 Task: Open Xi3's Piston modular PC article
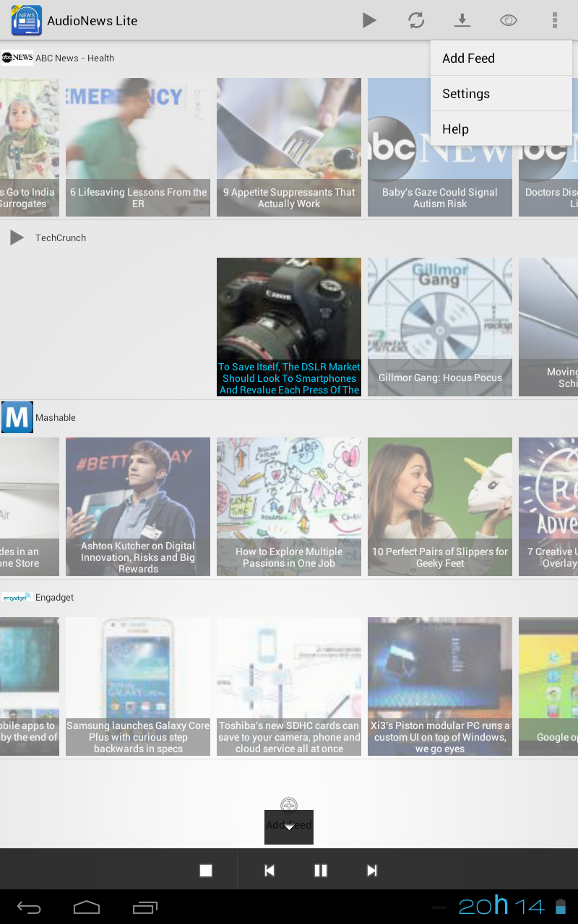[x=440, y=687]
